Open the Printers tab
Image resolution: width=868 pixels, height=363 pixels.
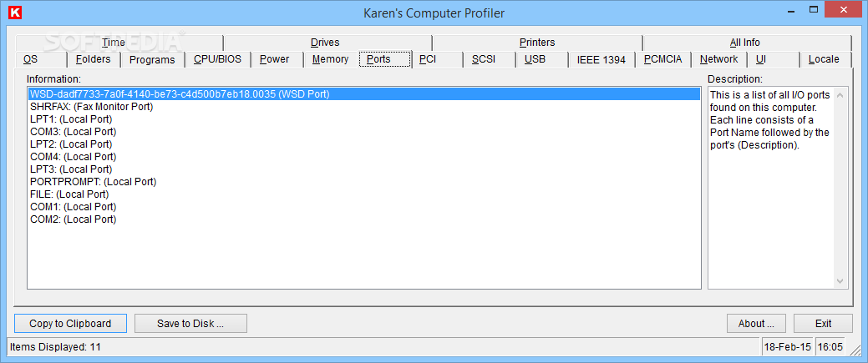pos(537,42)
